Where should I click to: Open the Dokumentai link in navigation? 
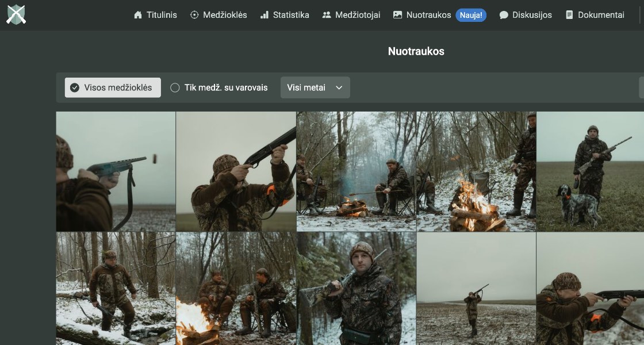pos(601,15)
